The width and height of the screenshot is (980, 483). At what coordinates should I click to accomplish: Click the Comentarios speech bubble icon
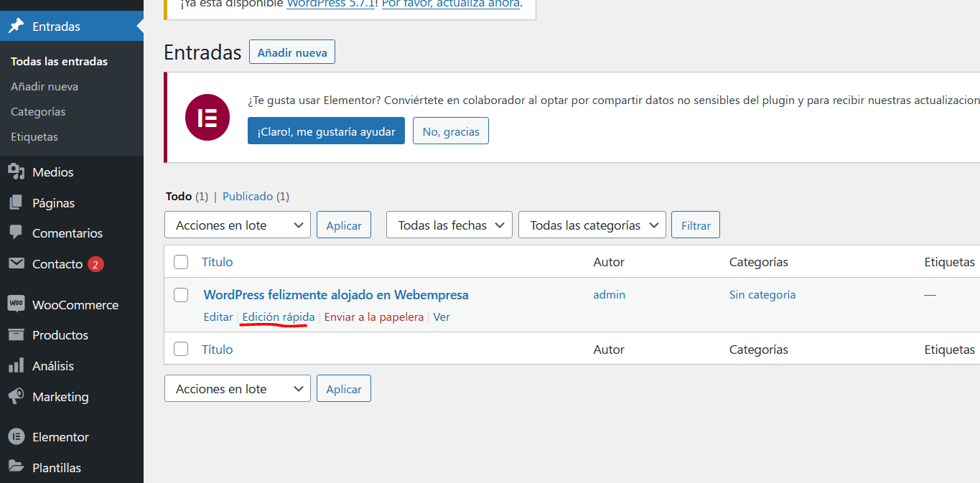coord(16,233)
